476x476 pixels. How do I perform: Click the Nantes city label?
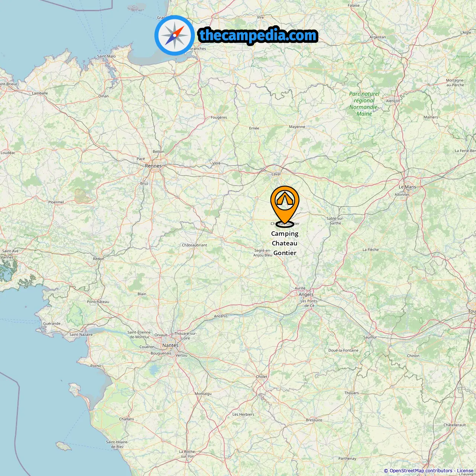(x=170, y=345)
